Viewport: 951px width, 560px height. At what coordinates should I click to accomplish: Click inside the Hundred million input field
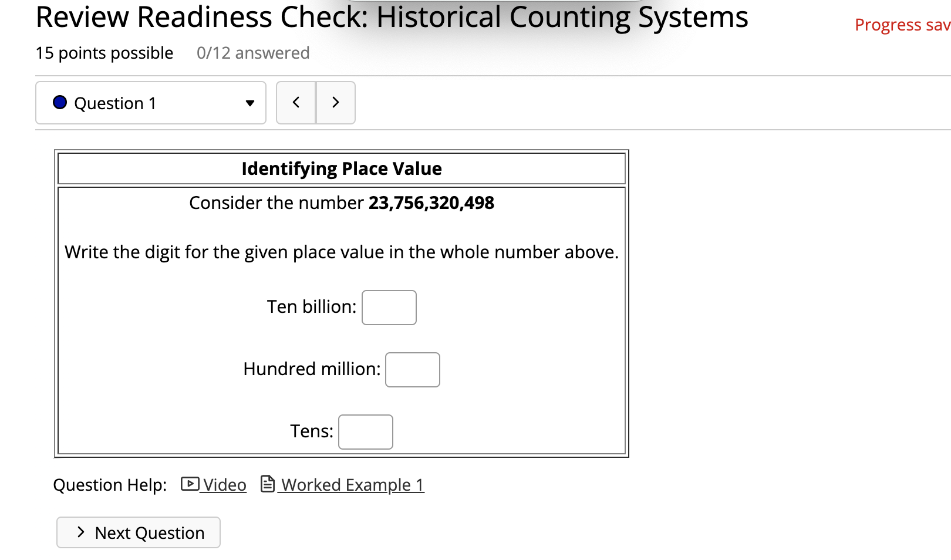[x=413, y=370]
